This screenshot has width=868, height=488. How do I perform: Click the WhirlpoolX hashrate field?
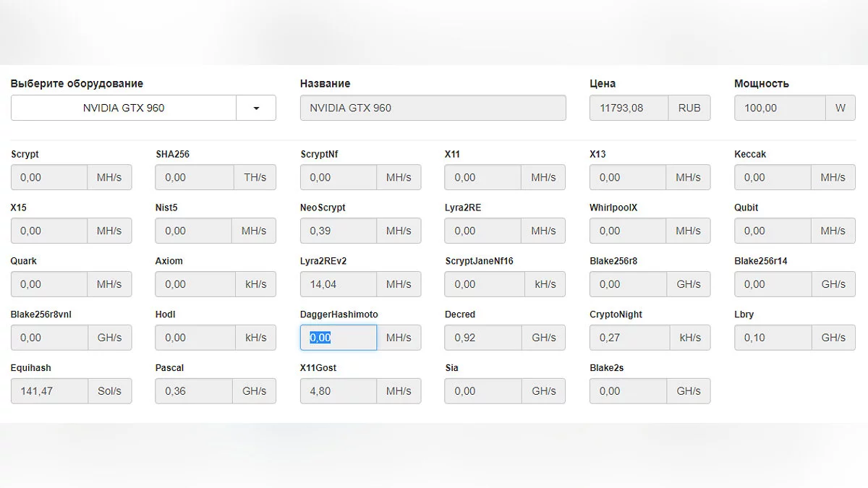(x=628, y=231)
